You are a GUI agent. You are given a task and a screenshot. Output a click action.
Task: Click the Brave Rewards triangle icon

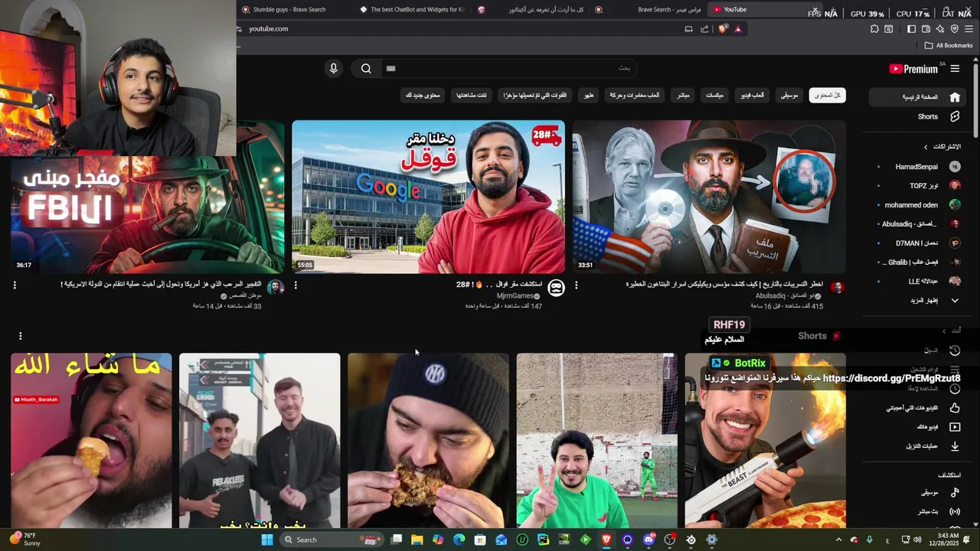coord(738,29)
